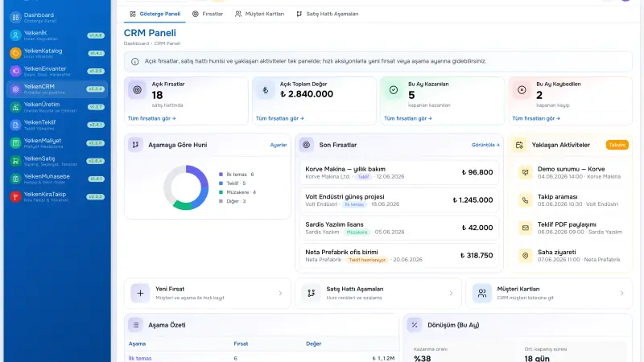Screen dimensions: 644x362
Task: Click the orange Takvim button
Action: click(x=617, y=145)
